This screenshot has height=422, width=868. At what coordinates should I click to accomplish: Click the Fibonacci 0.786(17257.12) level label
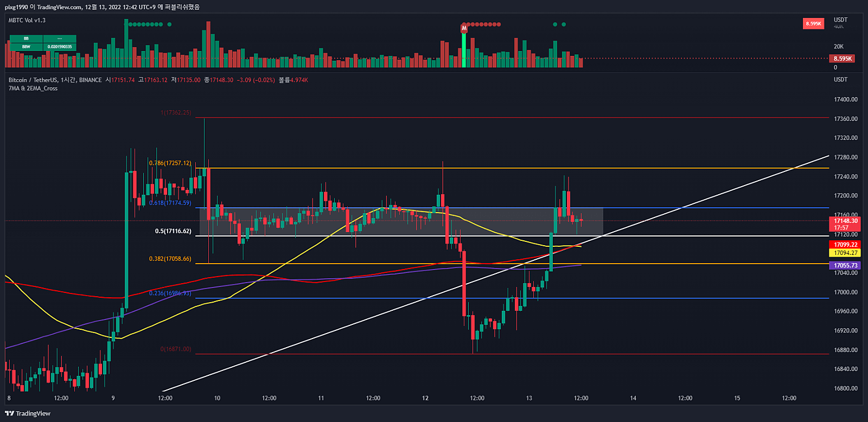point(170,163)
